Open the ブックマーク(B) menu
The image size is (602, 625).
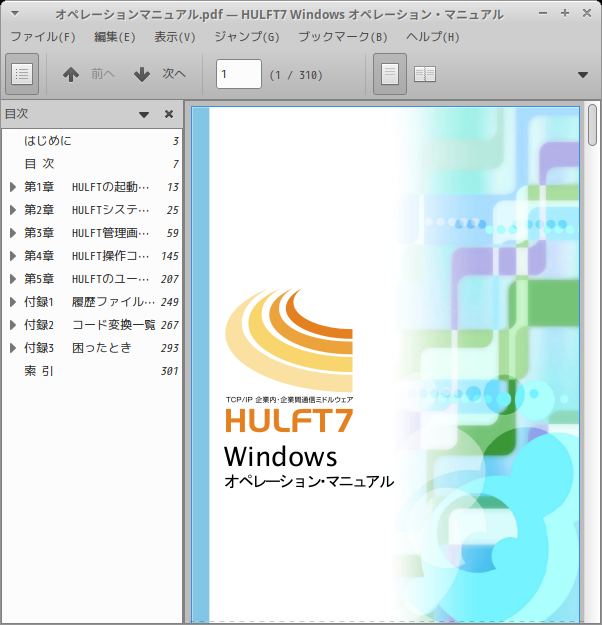coord(343,37)
